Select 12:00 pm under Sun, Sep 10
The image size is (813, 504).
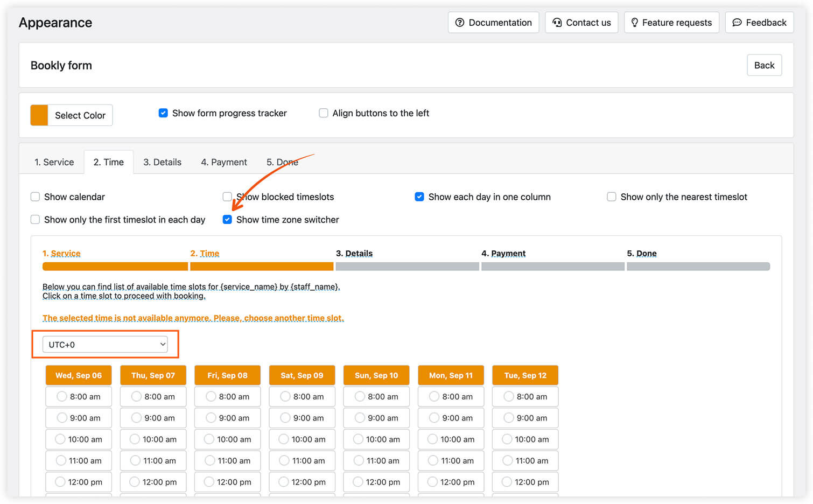[376, 482]
